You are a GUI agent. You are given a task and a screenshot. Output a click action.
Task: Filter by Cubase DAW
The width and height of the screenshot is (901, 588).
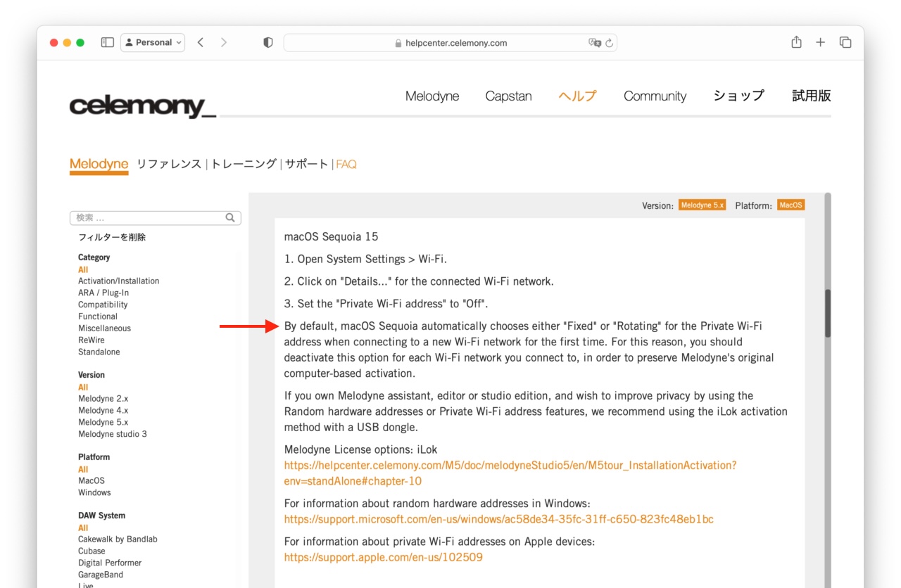click(92, 551)
